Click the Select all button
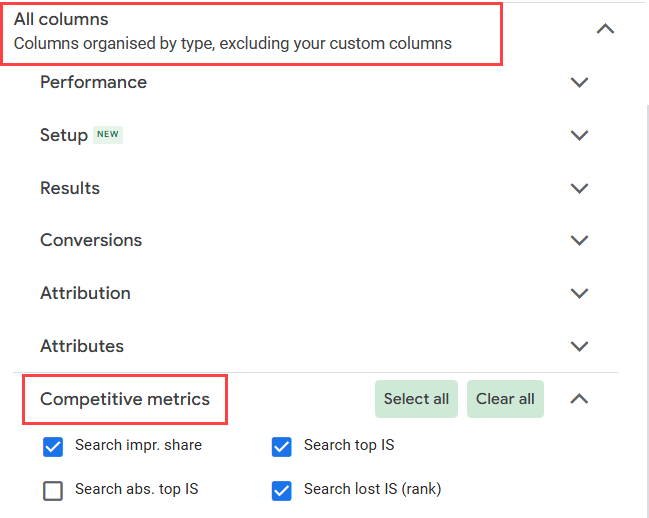This screenshot has width=649, height=518. pyautogui.click(x=416, y=399)
